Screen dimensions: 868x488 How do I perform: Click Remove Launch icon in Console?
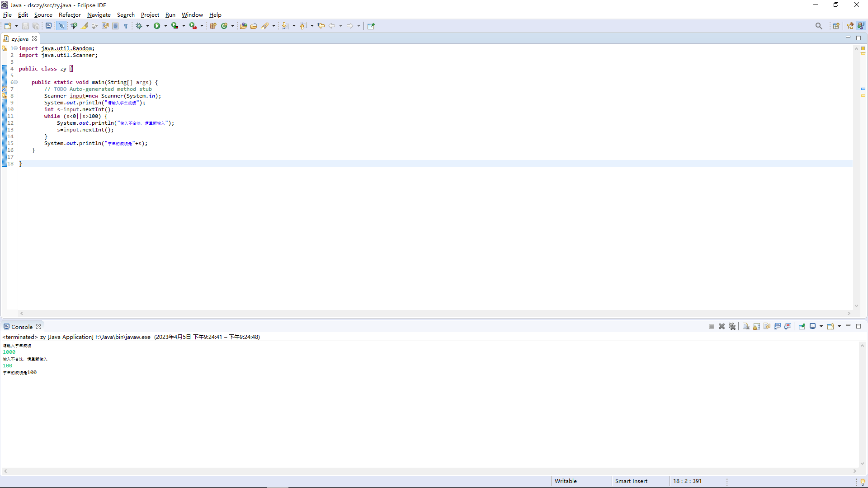(x=722, y=326)
